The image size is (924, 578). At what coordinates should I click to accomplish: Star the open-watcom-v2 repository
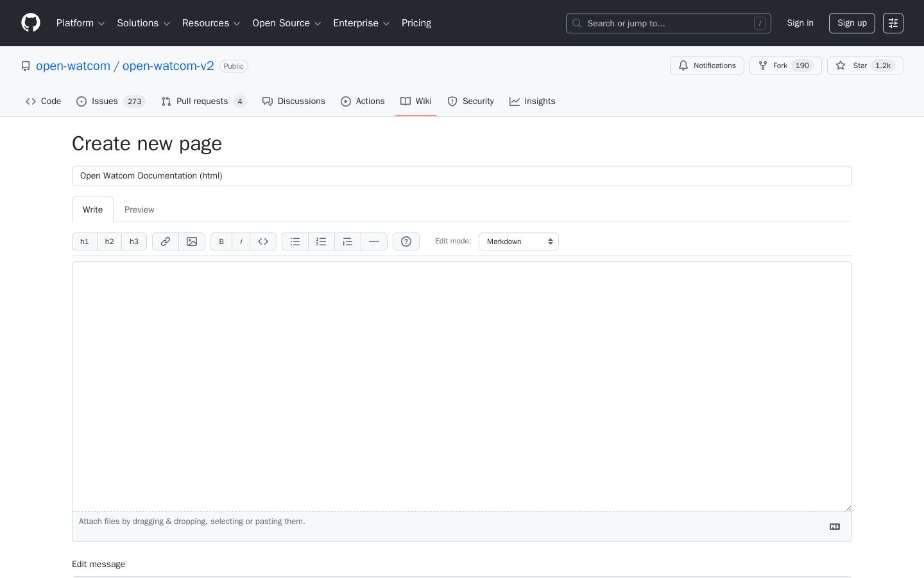coord(865,66)
